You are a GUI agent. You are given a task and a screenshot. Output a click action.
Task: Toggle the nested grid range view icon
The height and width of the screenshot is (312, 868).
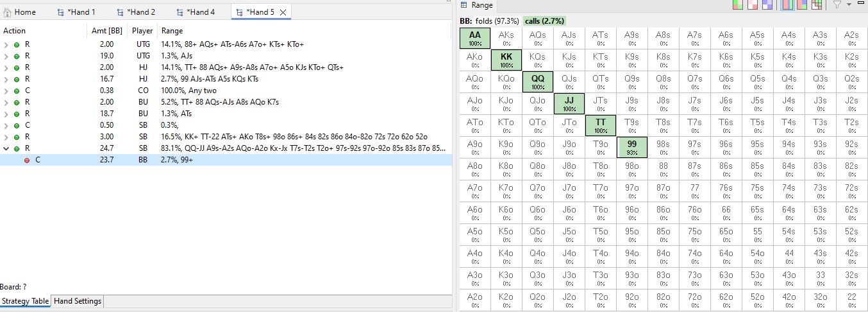pos(816,5)
